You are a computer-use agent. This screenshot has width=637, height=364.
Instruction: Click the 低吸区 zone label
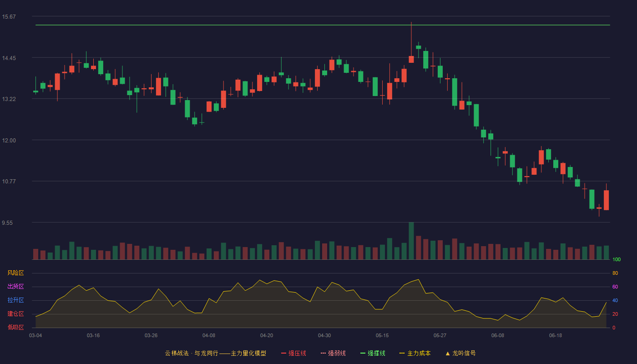[15, 327]
